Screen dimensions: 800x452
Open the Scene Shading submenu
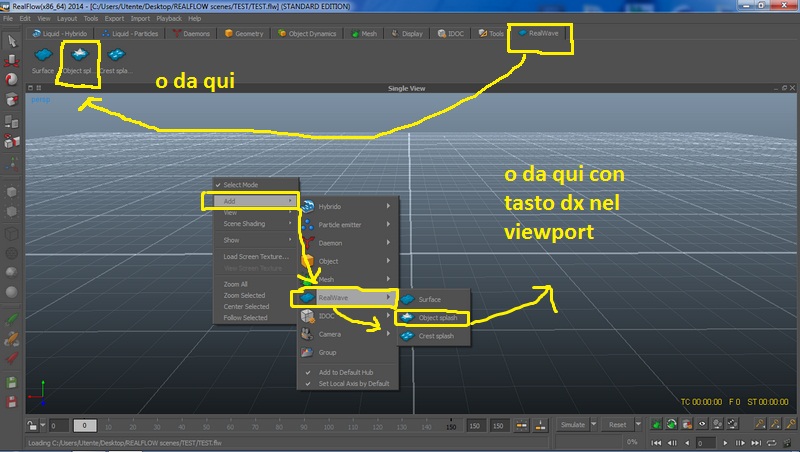pyautogui.click(x=256, y=223)
